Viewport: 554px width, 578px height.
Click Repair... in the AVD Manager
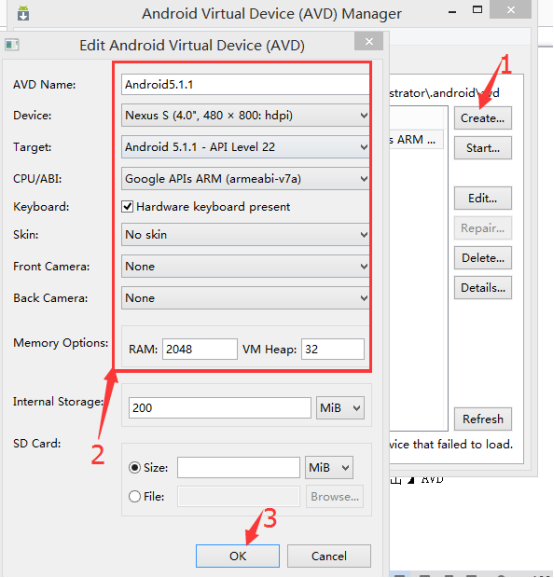pyautogui.click(x=483, y=228)
